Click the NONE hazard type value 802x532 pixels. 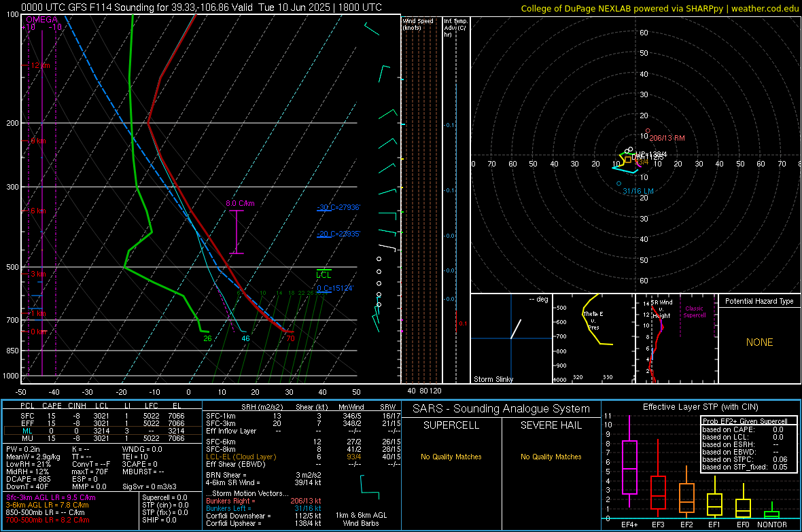tap(760, 342)
